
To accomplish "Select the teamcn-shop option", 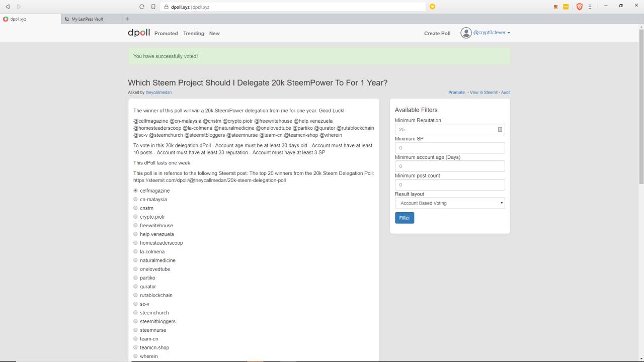I will [135, 347].
